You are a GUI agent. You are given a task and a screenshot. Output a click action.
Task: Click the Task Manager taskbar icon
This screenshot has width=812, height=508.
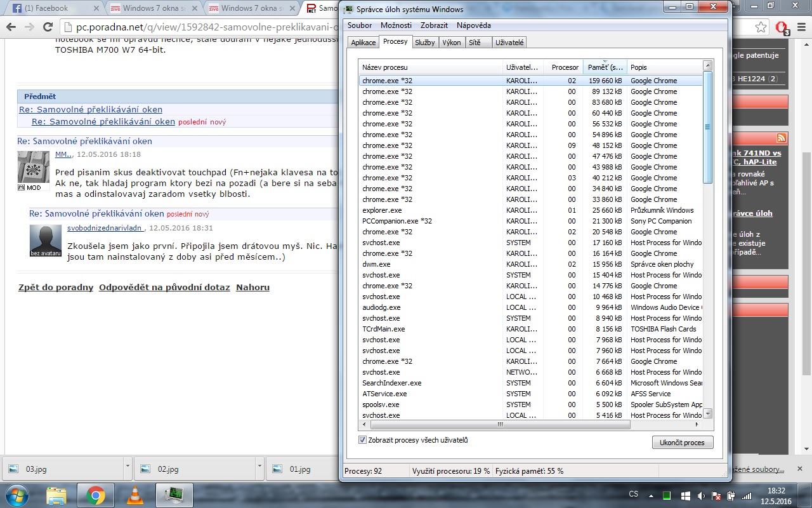(174, 495)
